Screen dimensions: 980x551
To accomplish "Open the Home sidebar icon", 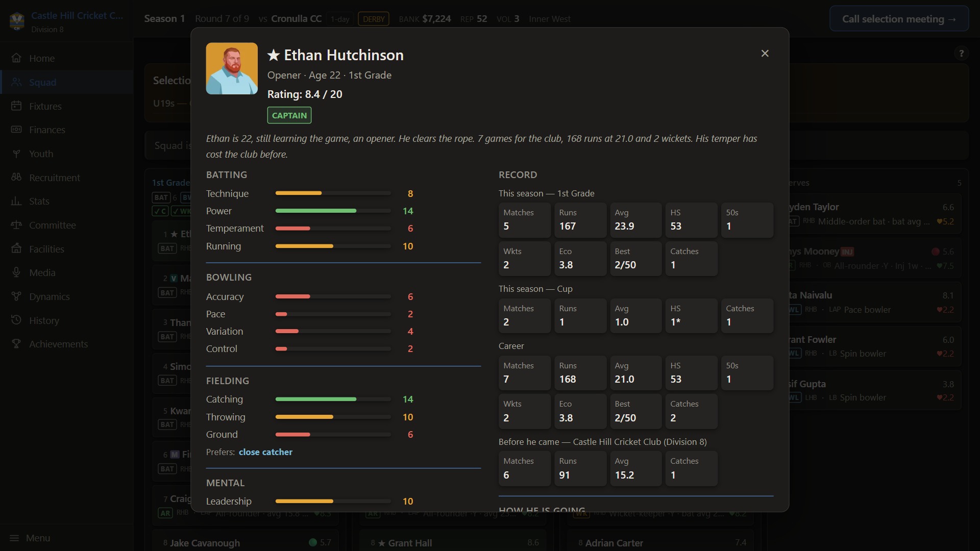I will click(16, 58).
